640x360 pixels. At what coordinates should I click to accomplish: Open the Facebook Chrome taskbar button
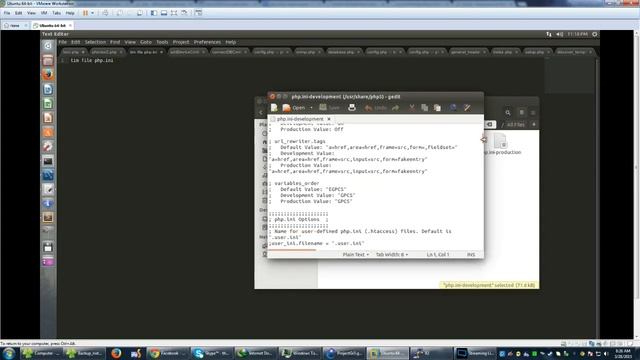[x=168, y=353]
